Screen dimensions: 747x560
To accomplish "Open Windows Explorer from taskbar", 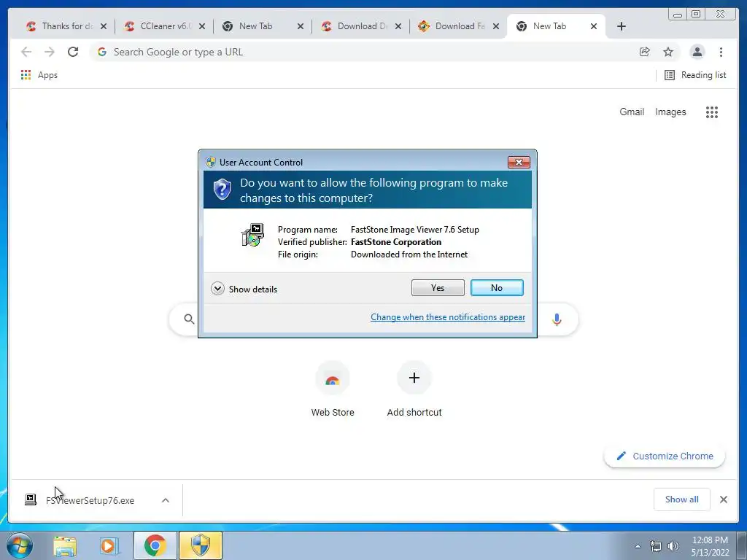I will [x=65, y=545].
